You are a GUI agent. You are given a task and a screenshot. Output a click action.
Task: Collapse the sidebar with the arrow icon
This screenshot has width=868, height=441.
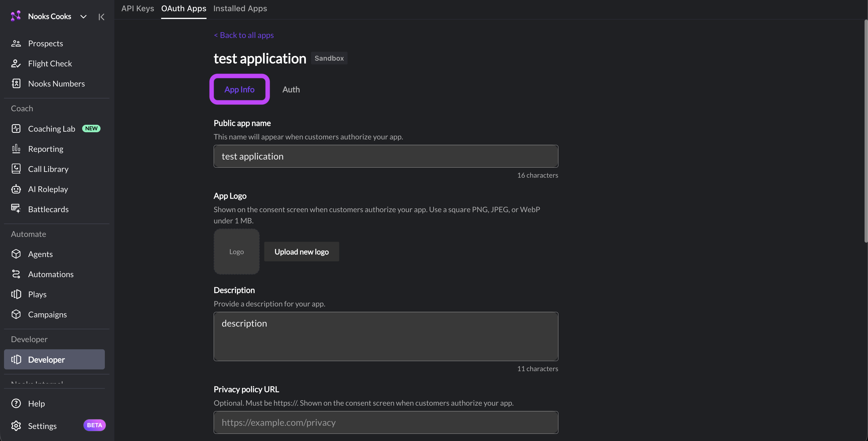click(101, 16)
